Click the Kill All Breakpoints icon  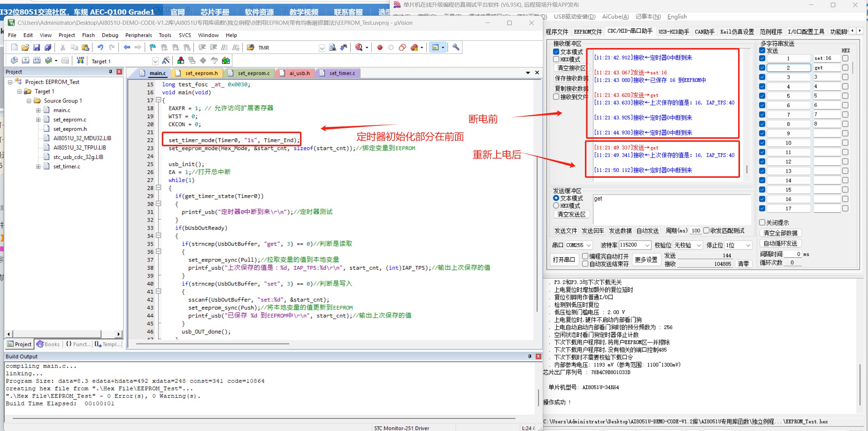coord(414,47)
